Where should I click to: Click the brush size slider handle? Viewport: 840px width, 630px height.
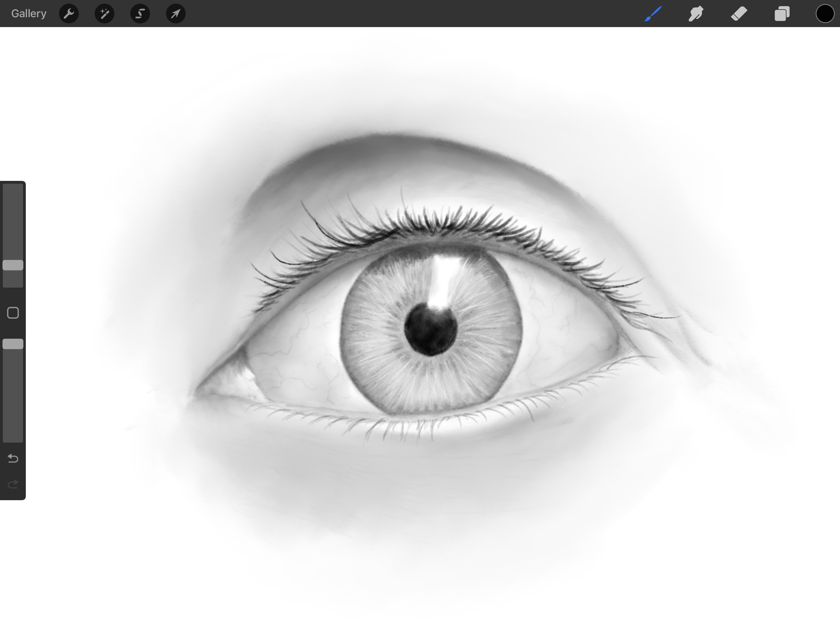(x=13, y=265)
